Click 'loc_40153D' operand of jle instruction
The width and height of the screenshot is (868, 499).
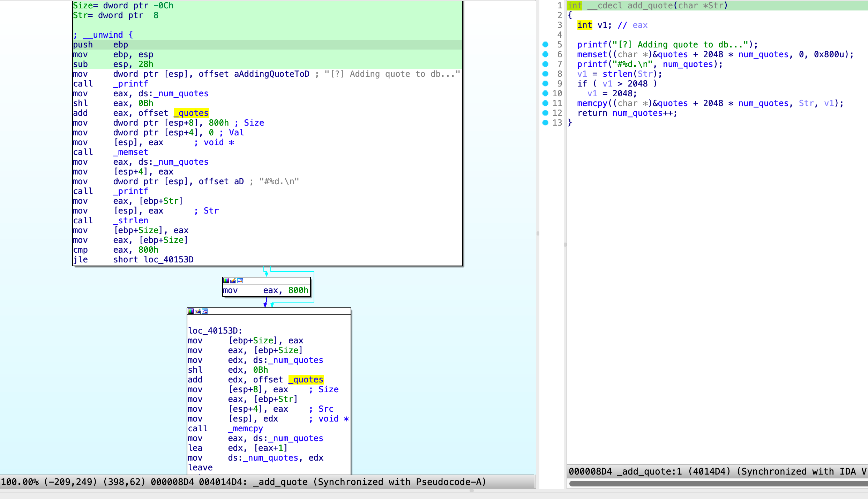coord(169,260)
